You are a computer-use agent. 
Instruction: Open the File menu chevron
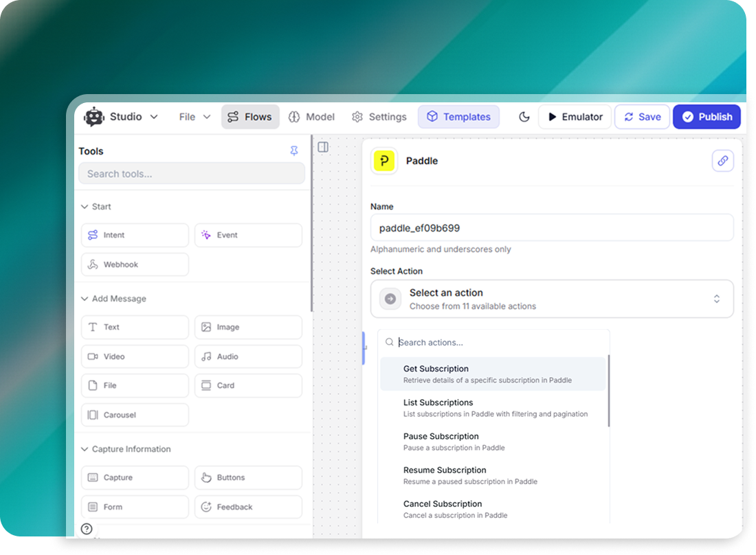pos(206,117)
